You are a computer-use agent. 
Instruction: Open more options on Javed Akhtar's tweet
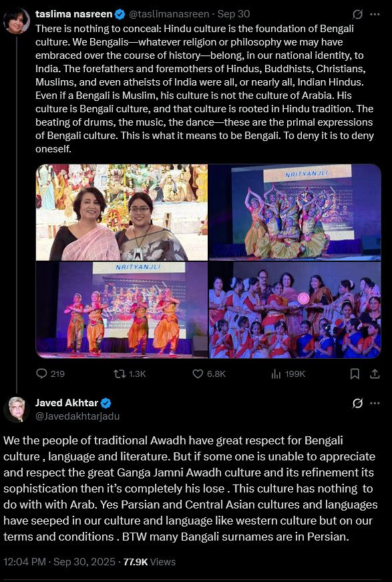click(x=375, y=403)
